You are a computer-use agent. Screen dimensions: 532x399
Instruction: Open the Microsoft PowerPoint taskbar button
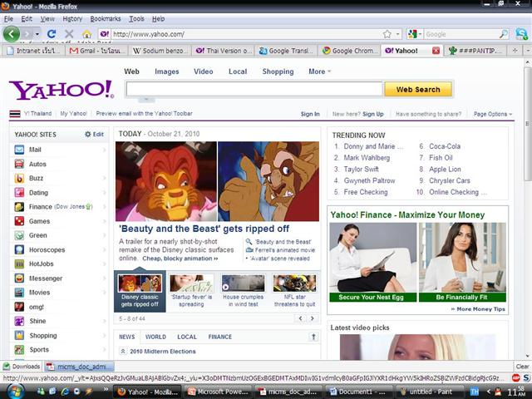pos(219,392)
